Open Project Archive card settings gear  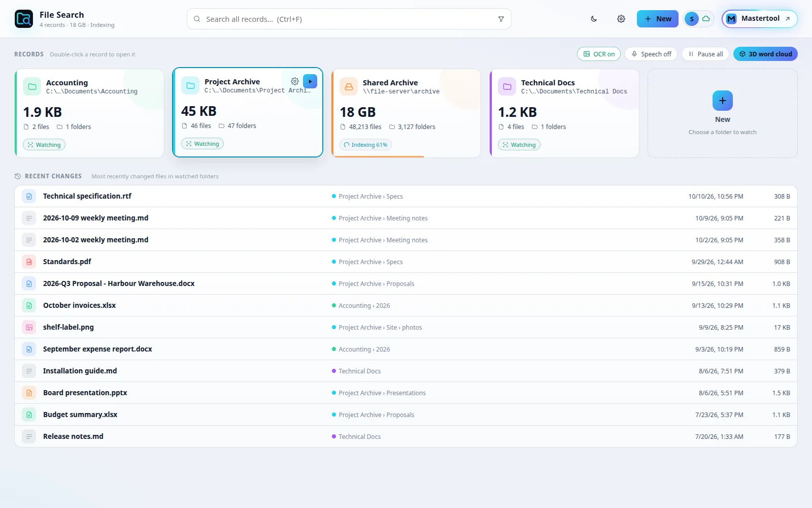click(x=295, y=81)
